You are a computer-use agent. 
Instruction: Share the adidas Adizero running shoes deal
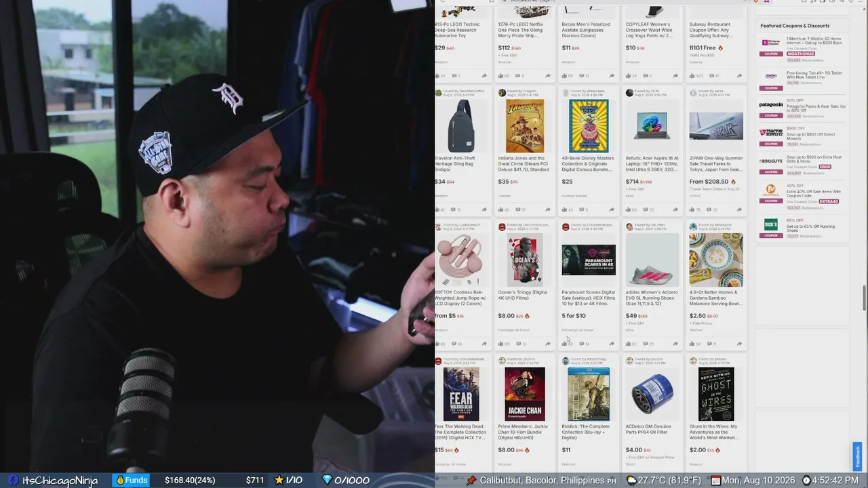(675, 344)
